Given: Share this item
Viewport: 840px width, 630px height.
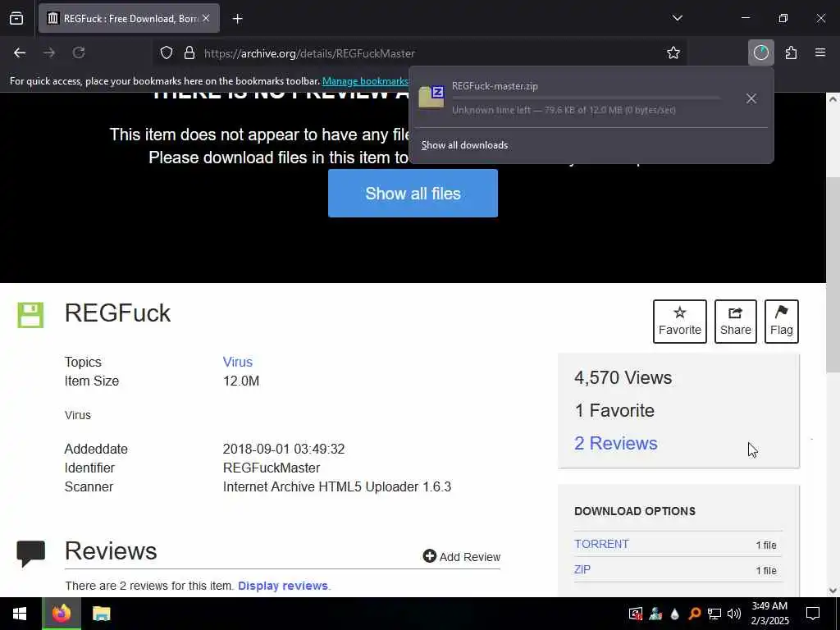Looking at the screenshot, I should (x=736, y=322).
